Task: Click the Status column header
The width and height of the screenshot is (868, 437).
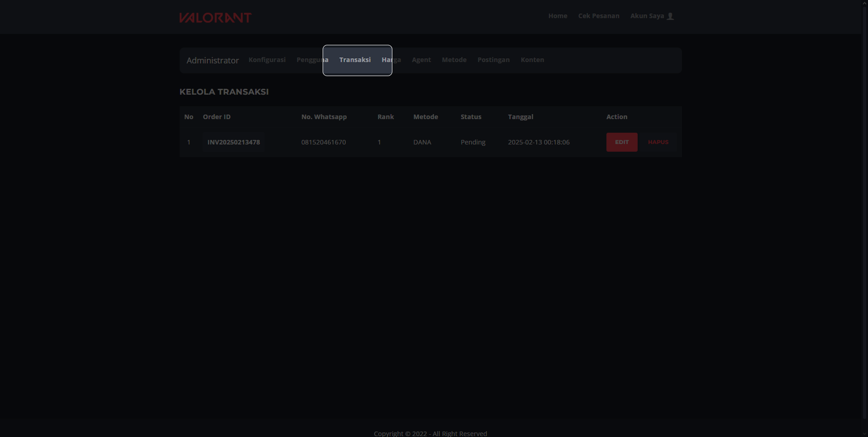Action: coord(471,117)
